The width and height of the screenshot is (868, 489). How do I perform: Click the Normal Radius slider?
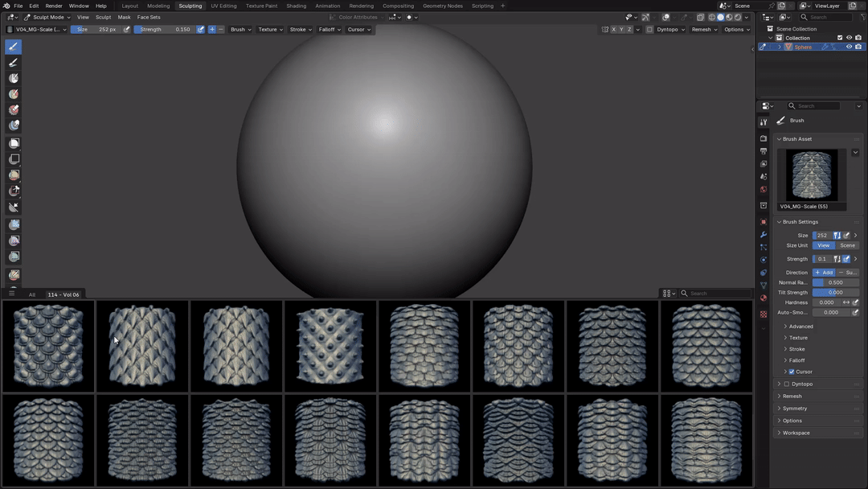pyautogui.click(x=835, y=282)
